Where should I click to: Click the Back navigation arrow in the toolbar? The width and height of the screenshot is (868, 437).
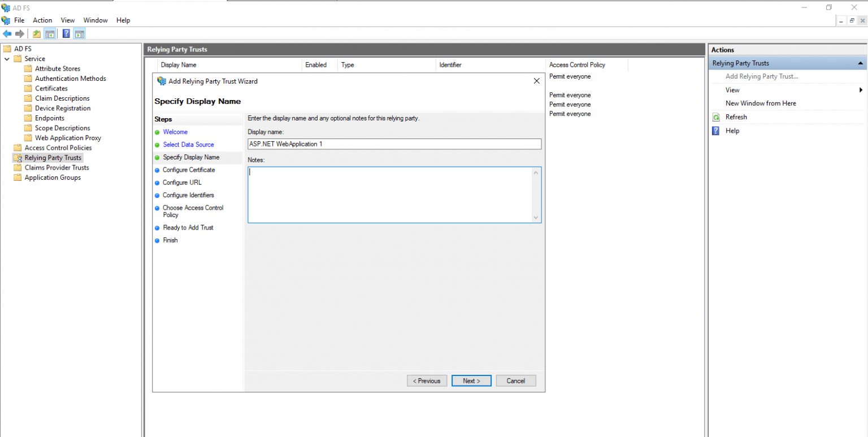click(x=7, y=33)
